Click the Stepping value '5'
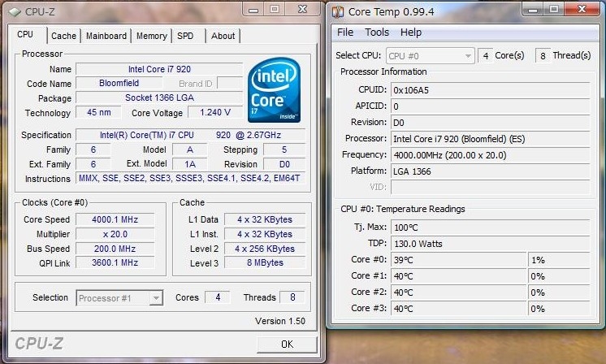This screenshot has height=364, width=606. coord(284,149)
